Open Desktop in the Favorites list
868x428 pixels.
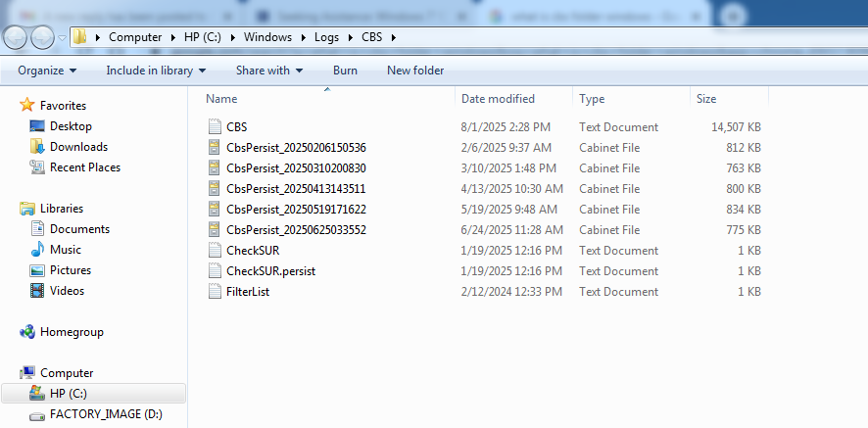point(71,125)
